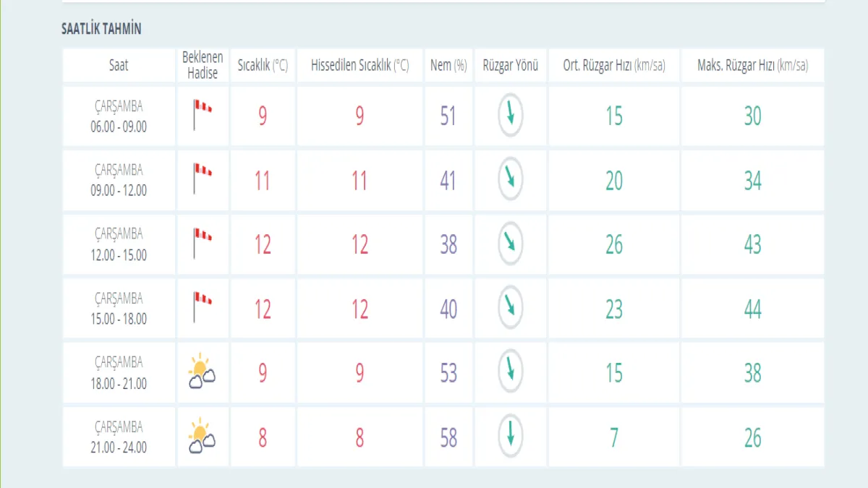The height and width of the screenshot is (488, 868).
Task: Click wind direction arrow for 06.00 - 09.00
Action: [510, 114]
